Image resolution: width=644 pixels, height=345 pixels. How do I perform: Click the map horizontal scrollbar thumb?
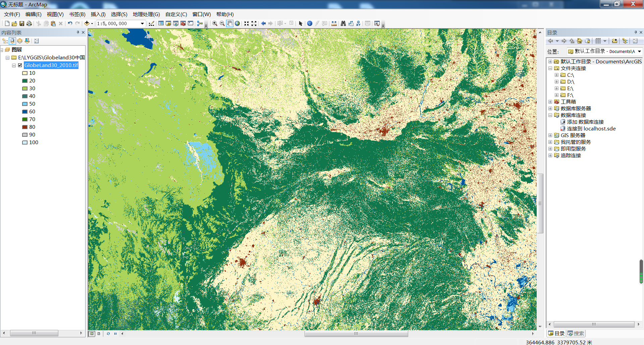pos(356,334)
